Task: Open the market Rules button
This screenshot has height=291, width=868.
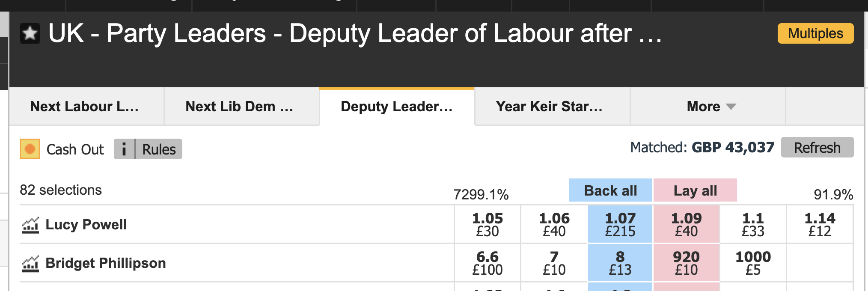Action: tap(159, 149)
